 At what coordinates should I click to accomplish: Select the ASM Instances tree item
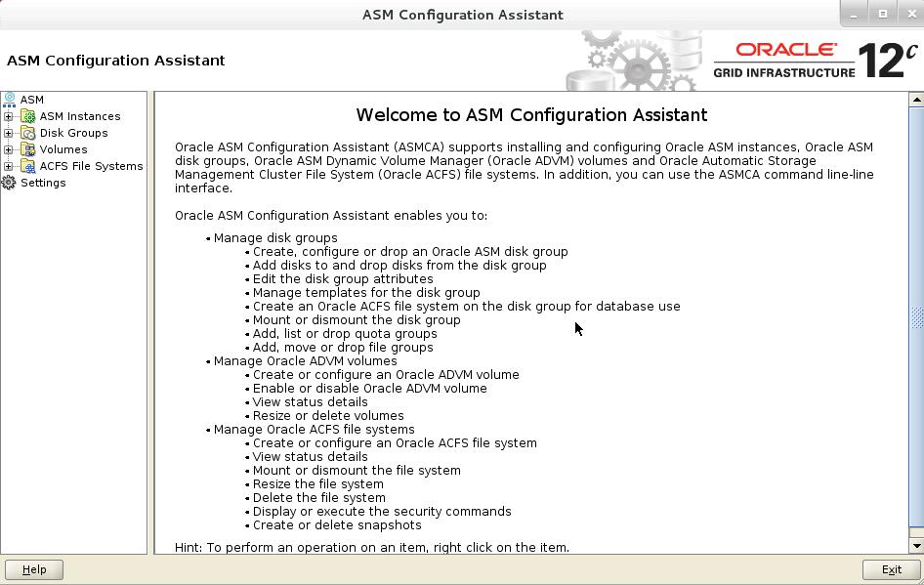(x=80, y=116)
